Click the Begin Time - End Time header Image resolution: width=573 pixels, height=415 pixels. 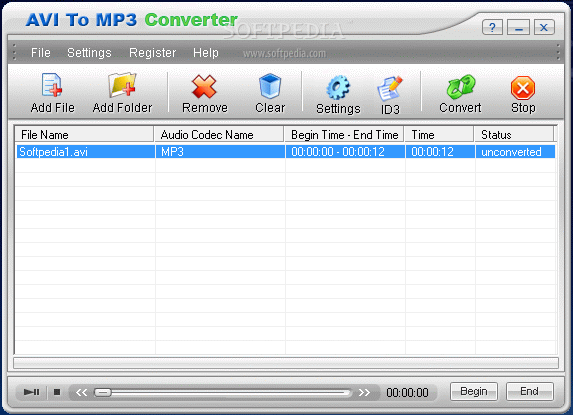tap(344, 134)
